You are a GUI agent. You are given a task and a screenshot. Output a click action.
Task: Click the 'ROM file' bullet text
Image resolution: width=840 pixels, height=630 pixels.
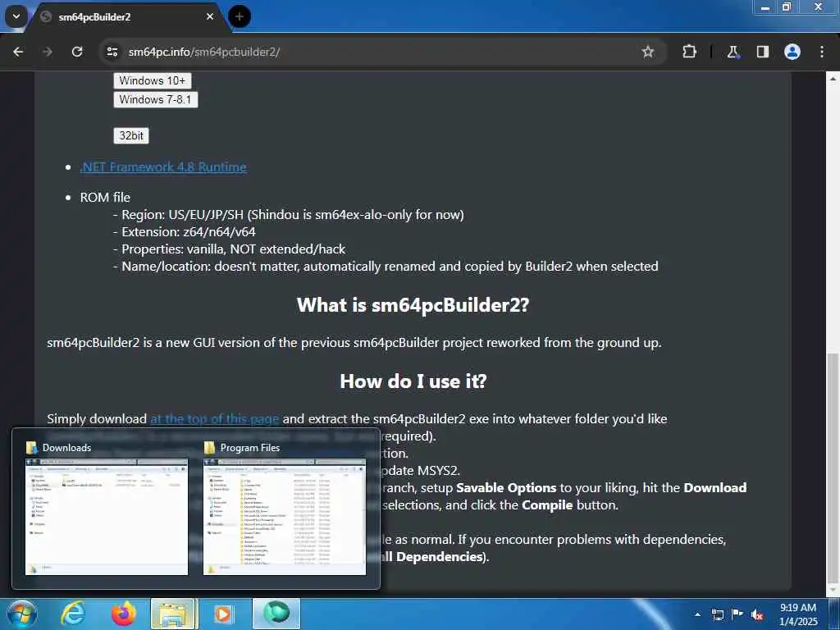105,197
